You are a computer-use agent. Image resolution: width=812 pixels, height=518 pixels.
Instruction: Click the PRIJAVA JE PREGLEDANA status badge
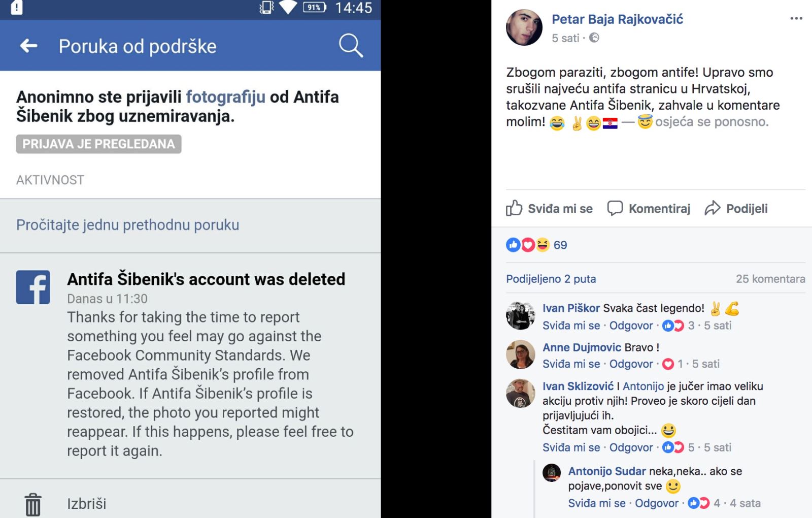[98, 144]
